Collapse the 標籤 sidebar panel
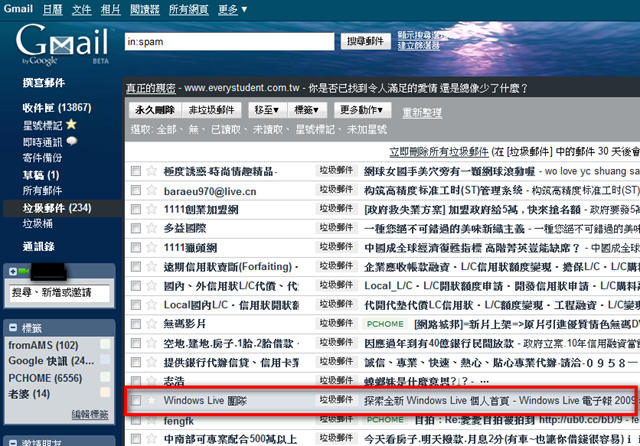The image size is (640, 446). (x=13, y=327)
